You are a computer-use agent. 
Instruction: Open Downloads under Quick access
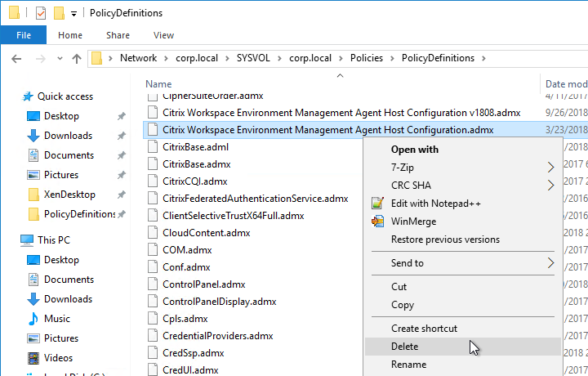click(68, 136)
